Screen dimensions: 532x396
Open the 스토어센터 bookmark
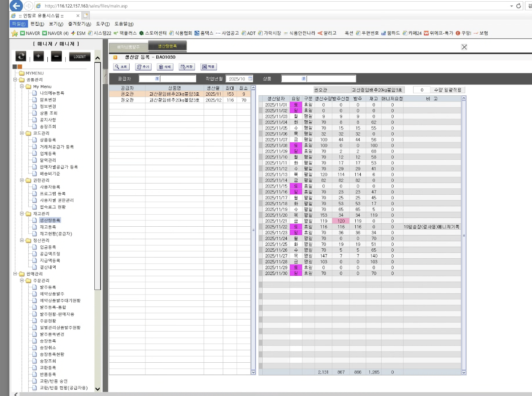153,33
